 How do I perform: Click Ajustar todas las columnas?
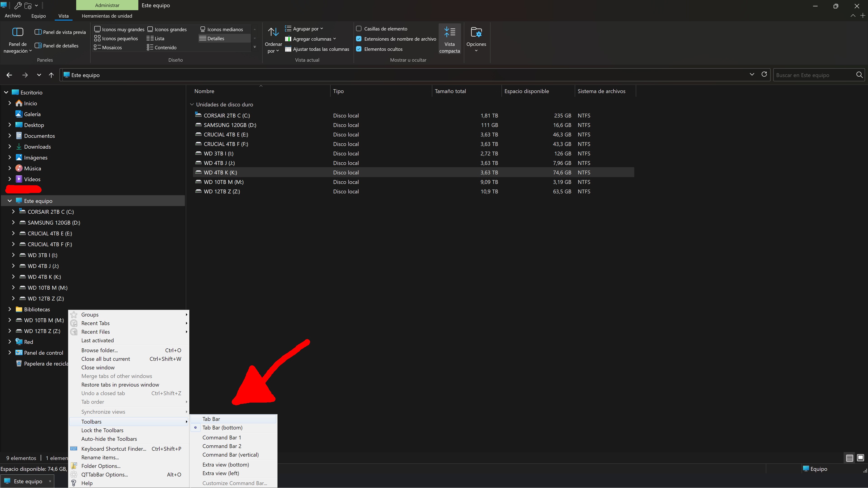[x=317, y=49]
